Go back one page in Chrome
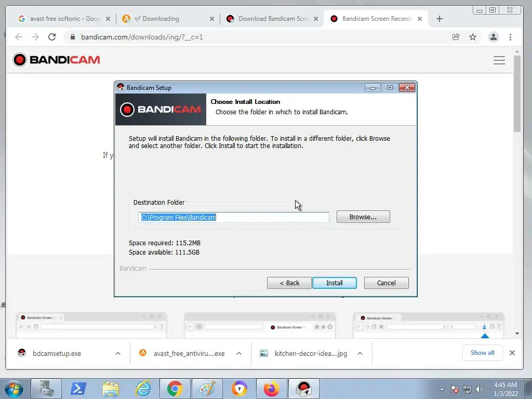This screenshot has height=399, width=532. (x=19, y=37)
